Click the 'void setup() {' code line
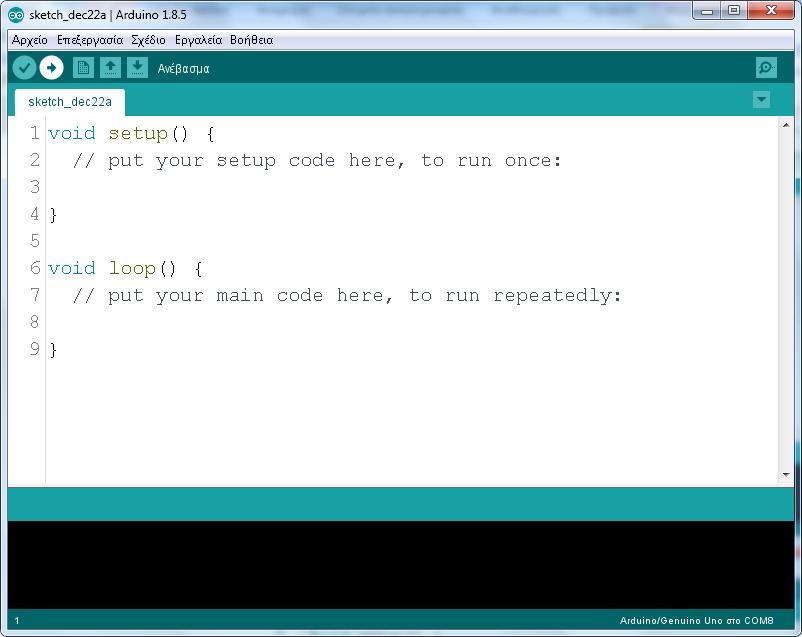This screenshot has height=637, width=802. point(131,134)
